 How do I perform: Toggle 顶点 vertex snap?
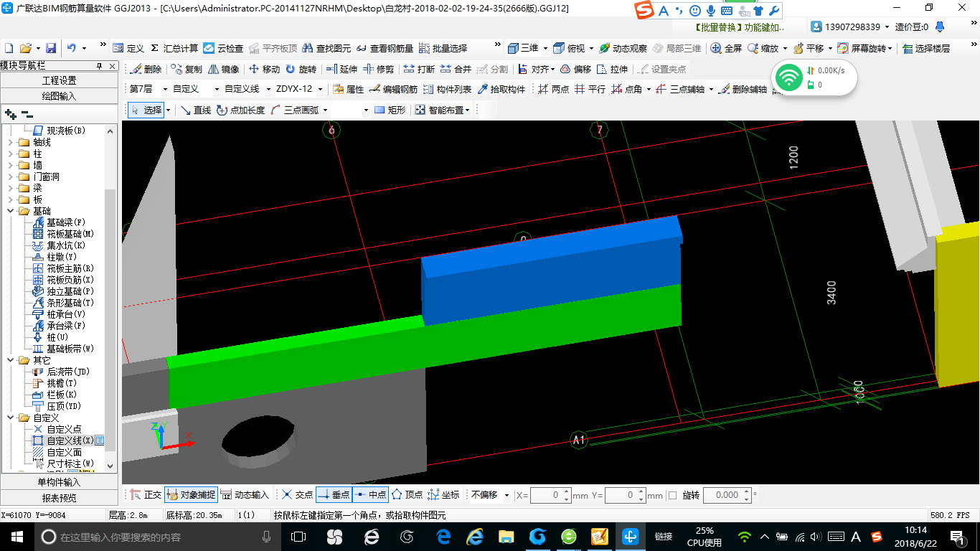click(x=407, y=495)
